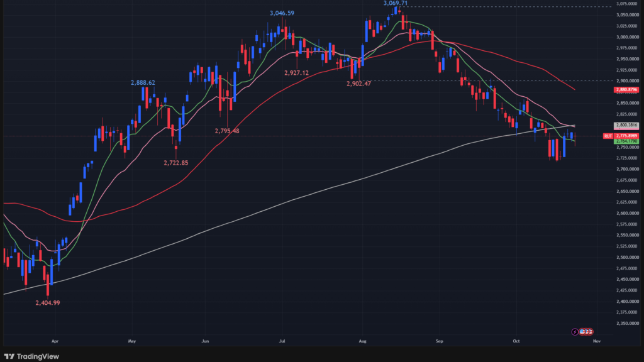Click the May label on time axis
This screenshot has width=644, height=362.
pyautogui.click(x=132, y=341)
